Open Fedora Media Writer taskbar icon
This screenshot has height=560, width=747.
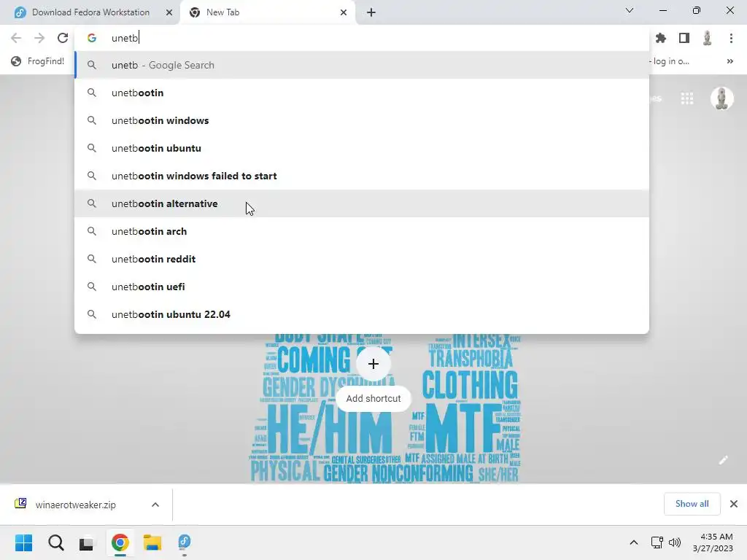point(185,542)
